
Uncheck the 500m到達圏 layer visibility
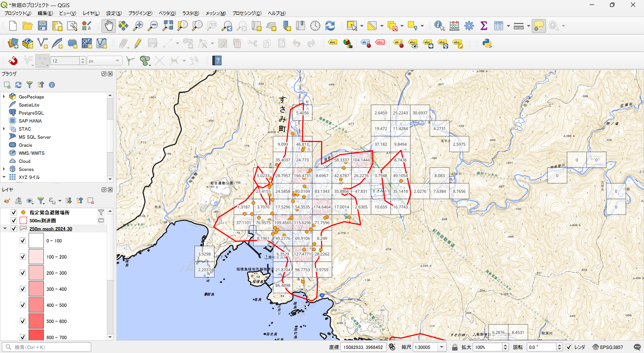tap(14, 220)
